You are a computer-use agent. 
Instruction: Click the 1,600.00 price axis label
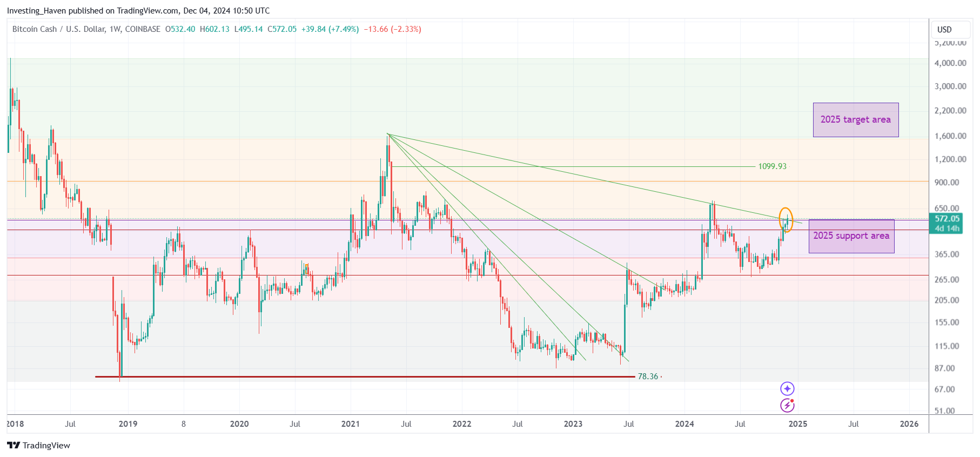pyautogui.click(x=950, y=136)
